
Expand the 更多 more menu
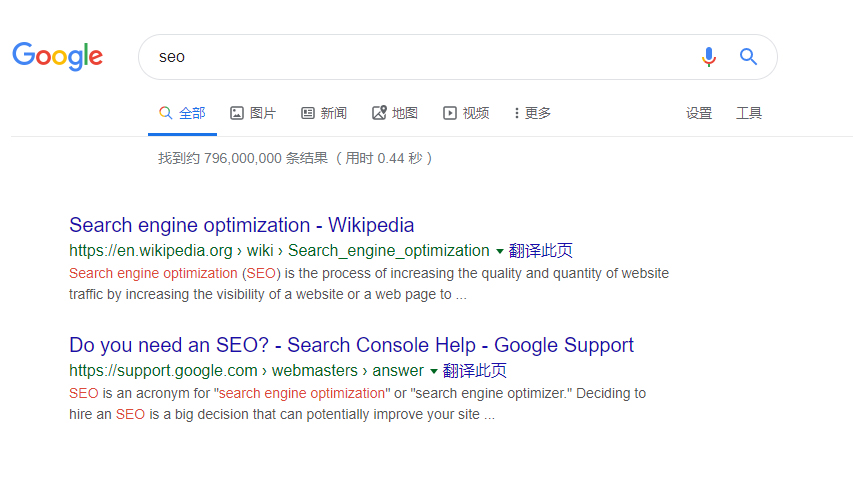[x=532, y=113]
